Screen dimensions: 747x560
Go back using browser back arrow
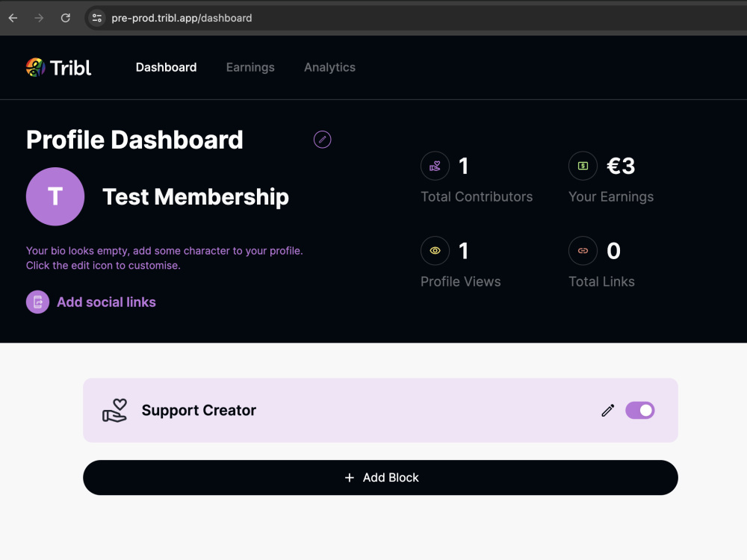point(13,18)
